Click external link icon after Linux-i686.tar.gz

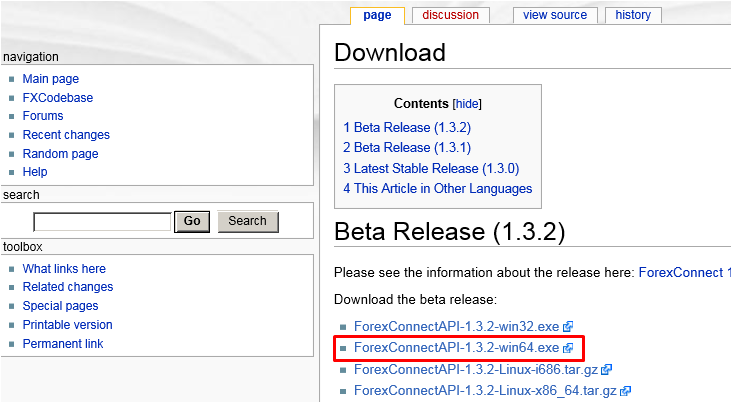pos(606,370)
